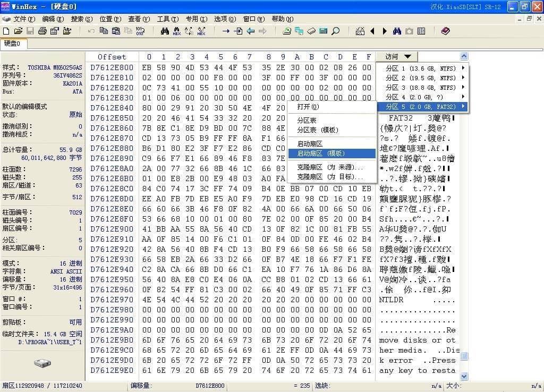Open the 专用(I) menu
The image size is (544, 392).
click(197, 19)
